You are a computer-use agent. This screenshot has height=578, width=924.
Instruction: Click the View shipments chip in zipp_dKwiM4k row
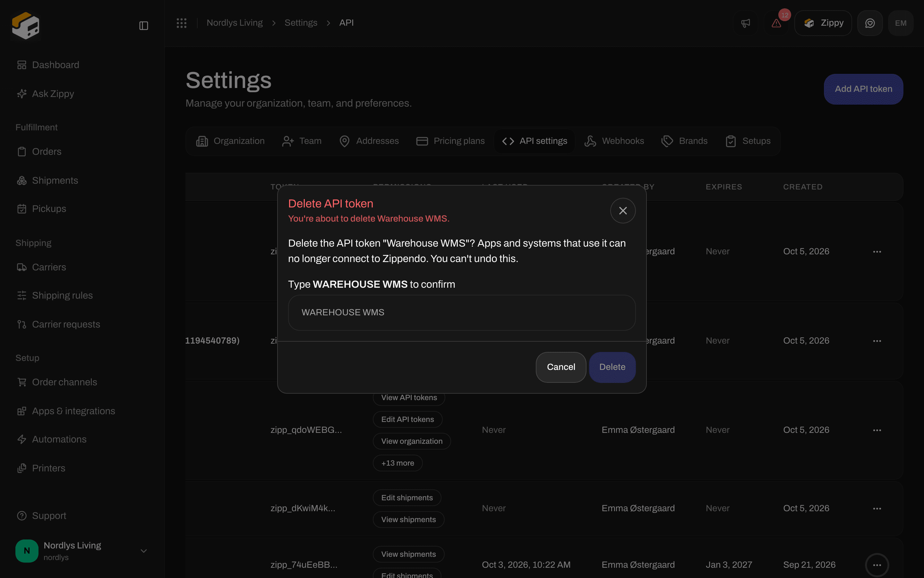tap(408, 520)
